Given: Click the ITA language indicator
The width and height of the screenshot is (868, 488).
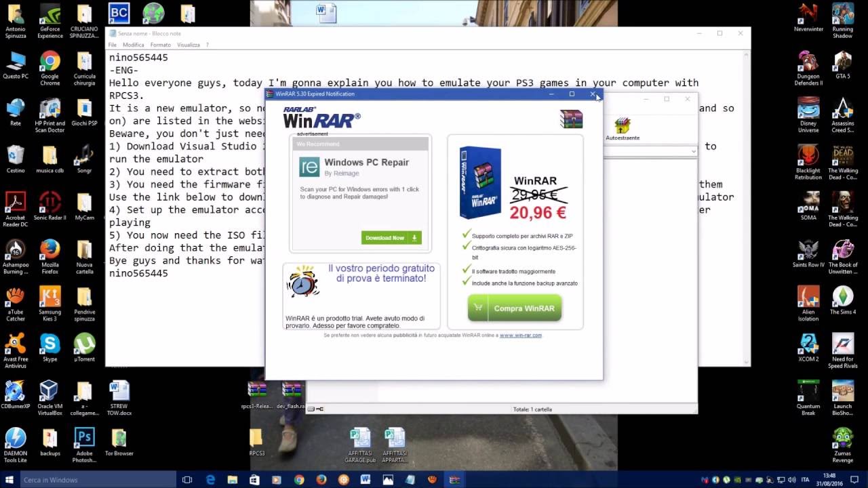Looking at the screenshot, I should coord(806,480).
